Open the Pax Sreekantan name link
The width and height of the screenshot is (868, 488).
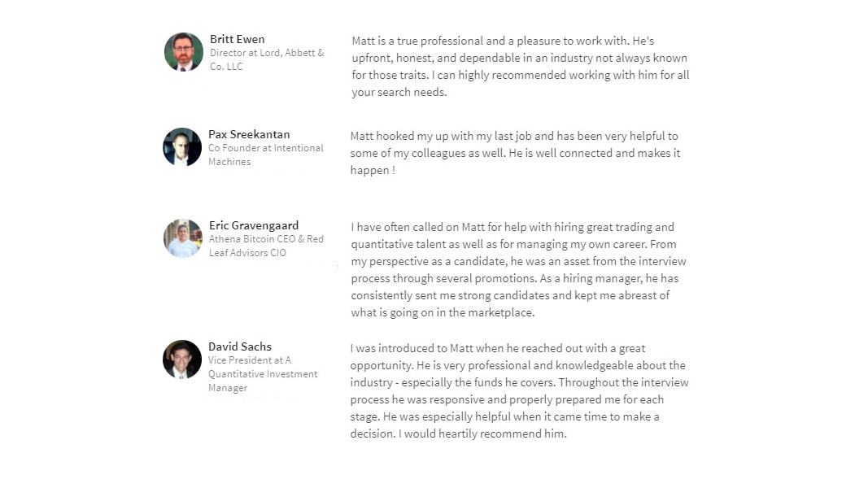tap(249, 134)
